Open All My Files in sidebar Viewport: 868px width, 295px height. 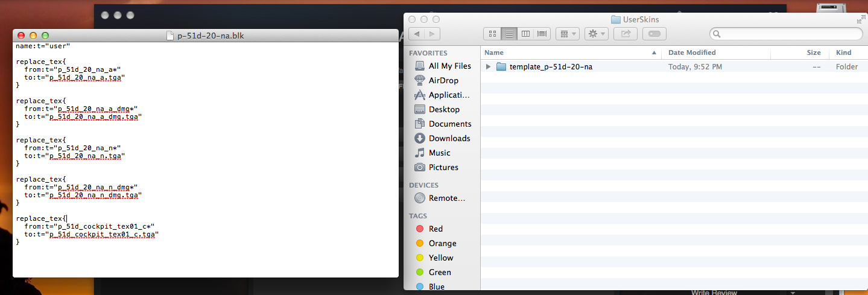443,66
